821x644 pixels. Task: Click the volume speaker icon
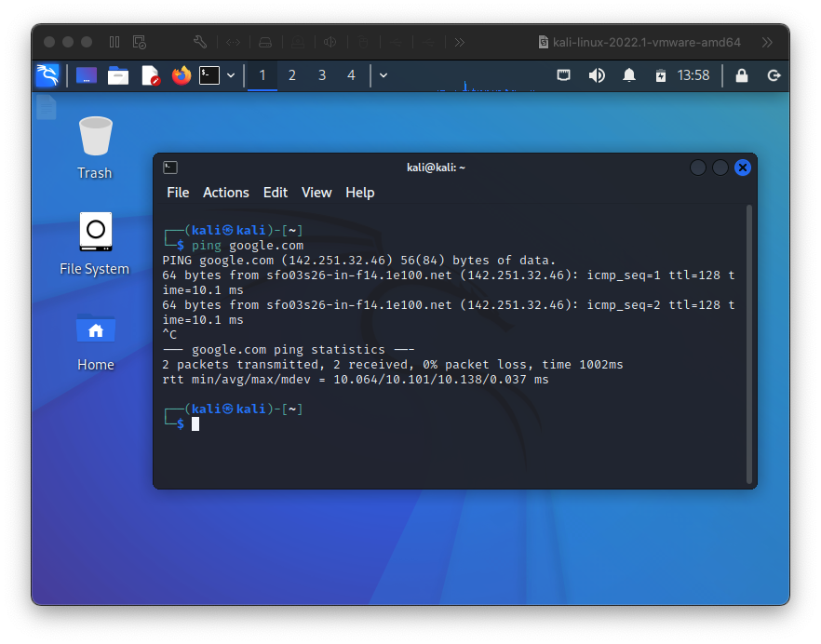coord(597,75)
